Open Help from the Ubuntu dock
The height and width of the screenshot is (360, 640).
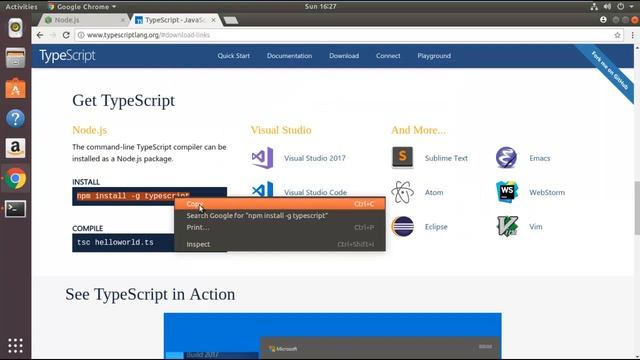tap(16, 118)
